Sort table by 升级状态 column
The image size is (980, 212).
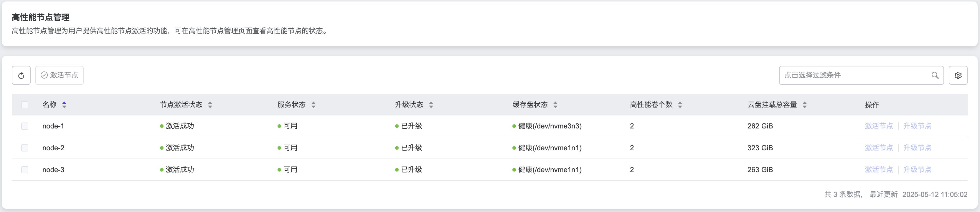[x=431, y=105]
